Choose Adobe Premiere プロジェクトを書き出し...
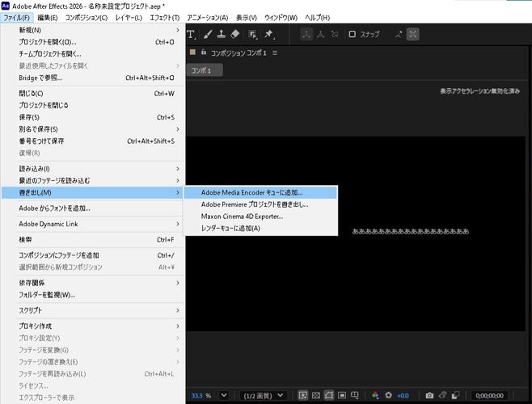Image resolution: width=532 pixels, height=404 pixels. point(260,204)
